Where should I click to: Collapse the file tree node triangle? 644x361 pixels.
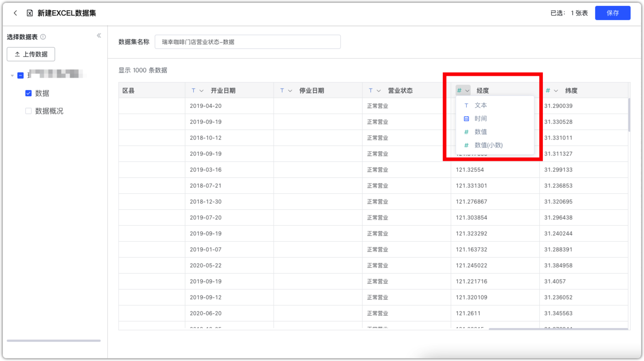pyautogui.click(x=12, y=76)
